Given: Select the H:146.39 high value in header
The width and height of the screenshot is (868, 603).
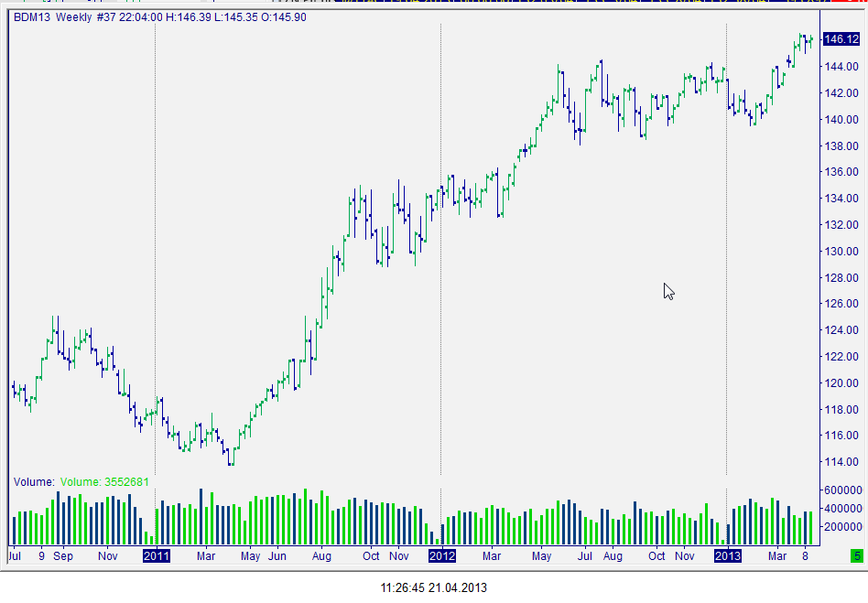Looking at the screenshot, I should (189, 17).
